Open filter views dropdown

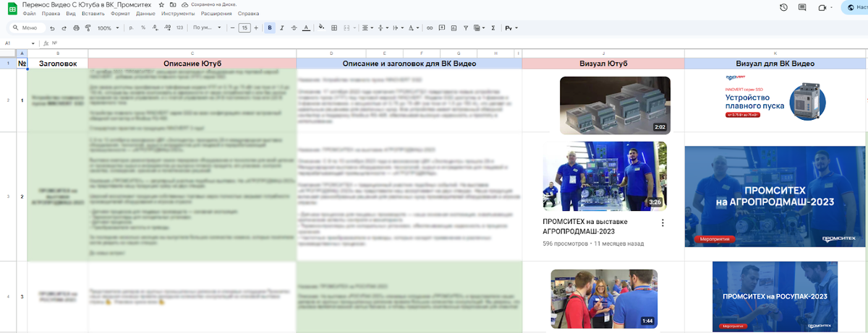pyautogui.click(x=478, y=28)
